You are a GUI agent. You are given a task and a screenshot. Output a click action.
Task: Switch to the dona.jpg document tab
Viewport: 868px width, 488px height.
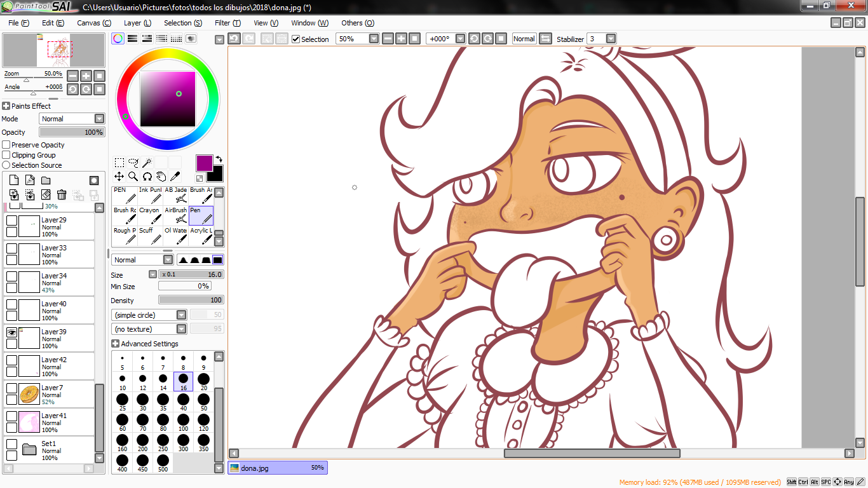tap(278, 468)
